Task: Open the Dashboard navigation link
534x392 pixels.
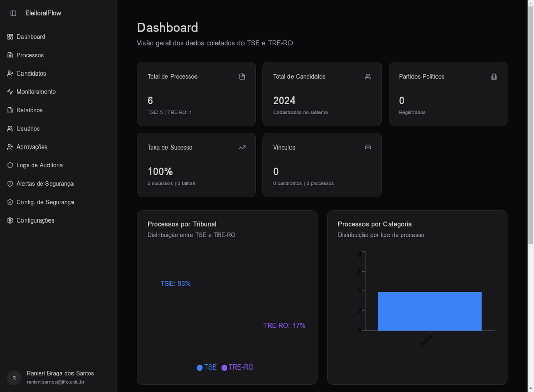Action: (32, 36)
